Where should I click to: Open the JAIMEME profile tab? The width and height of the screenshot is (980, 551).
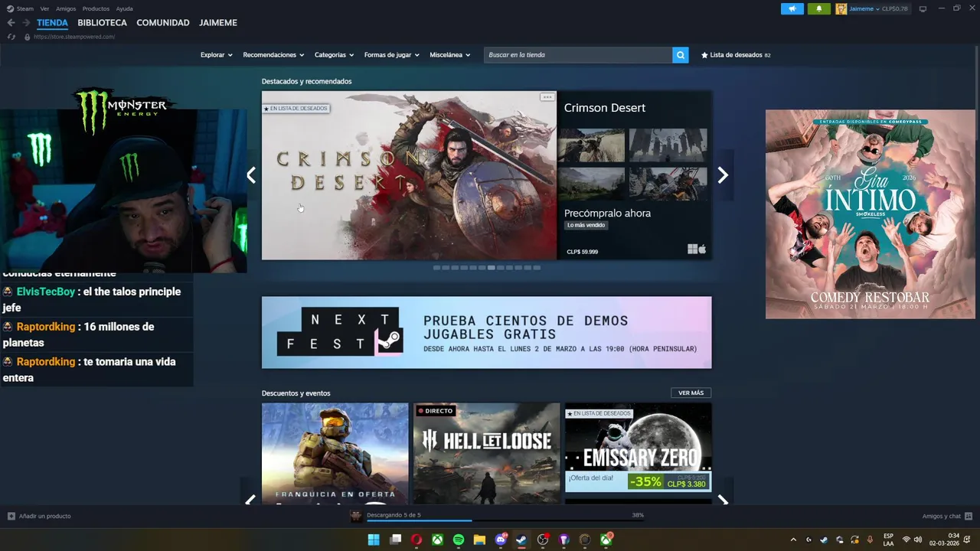coord(218,23)
